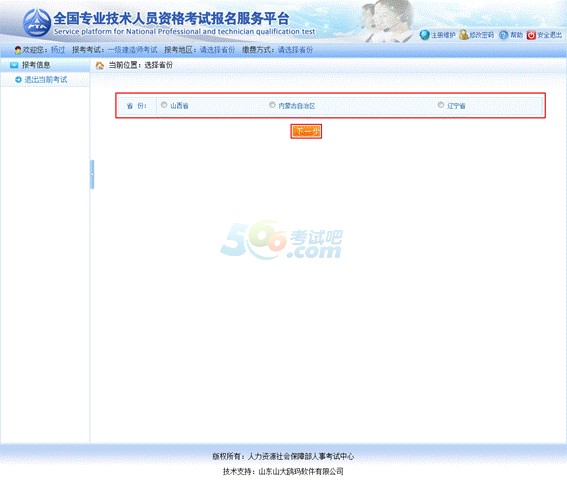567x481 pixels.
Task: Open the 修改密码 link
Action: click(x=481, y=35)
